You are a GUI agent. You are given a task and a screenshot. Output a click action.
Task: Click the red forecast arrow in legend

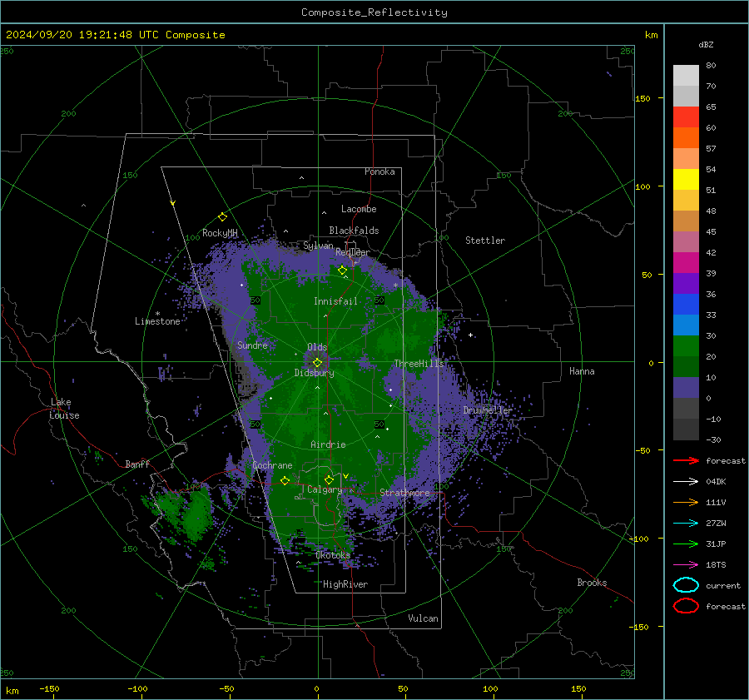click(686, 460)
